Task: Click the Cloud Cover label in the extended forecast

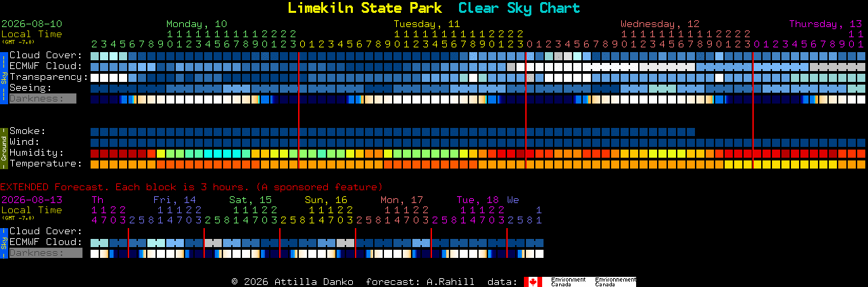Action: click(46, 231)
